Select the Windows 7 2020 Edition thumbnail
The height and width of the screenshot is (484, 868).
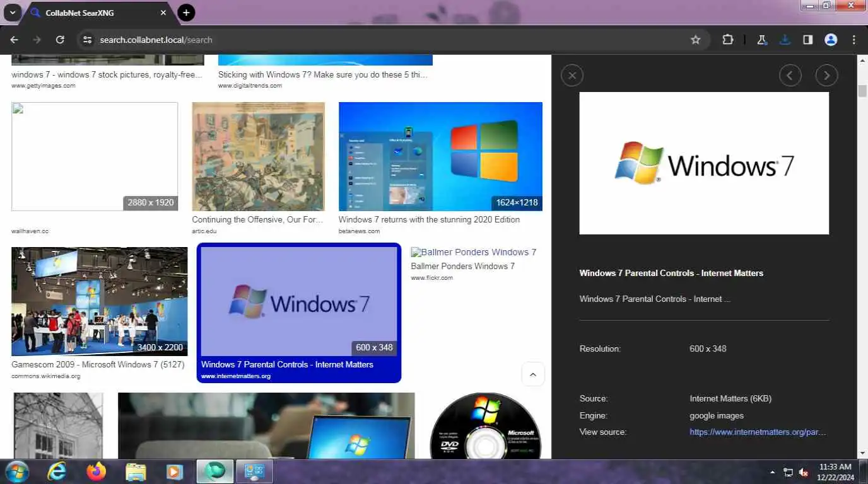(x=440, y=156)
